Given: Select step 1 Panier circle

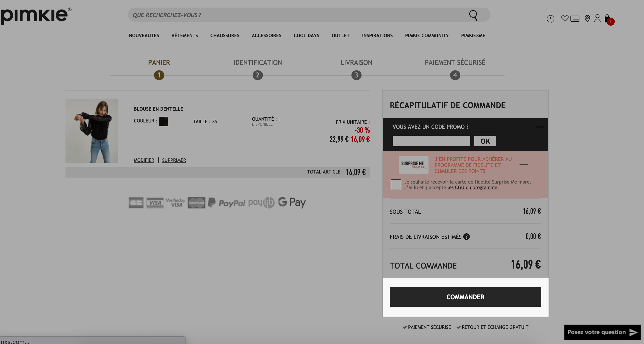Looking at the screenshot, I should click(x=159, y=75).
